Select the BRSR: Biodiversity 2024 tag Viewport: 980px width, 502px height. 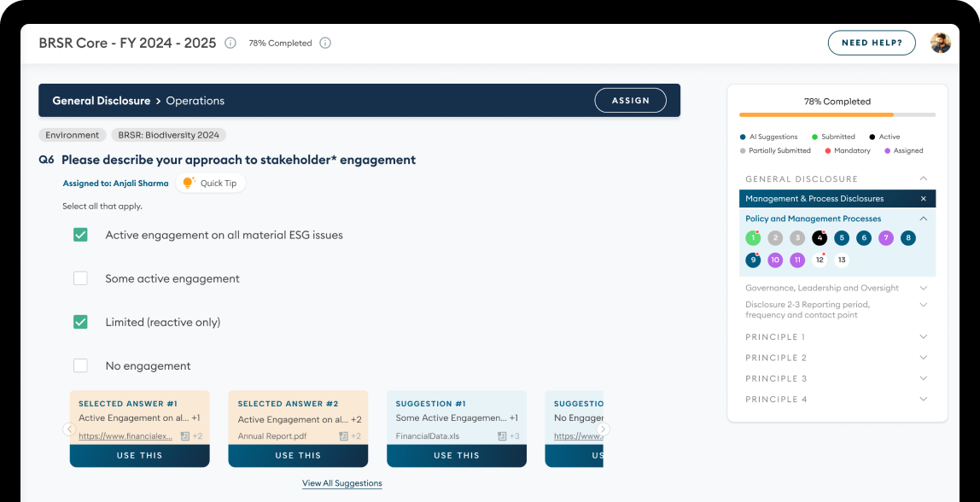point(168,135)
